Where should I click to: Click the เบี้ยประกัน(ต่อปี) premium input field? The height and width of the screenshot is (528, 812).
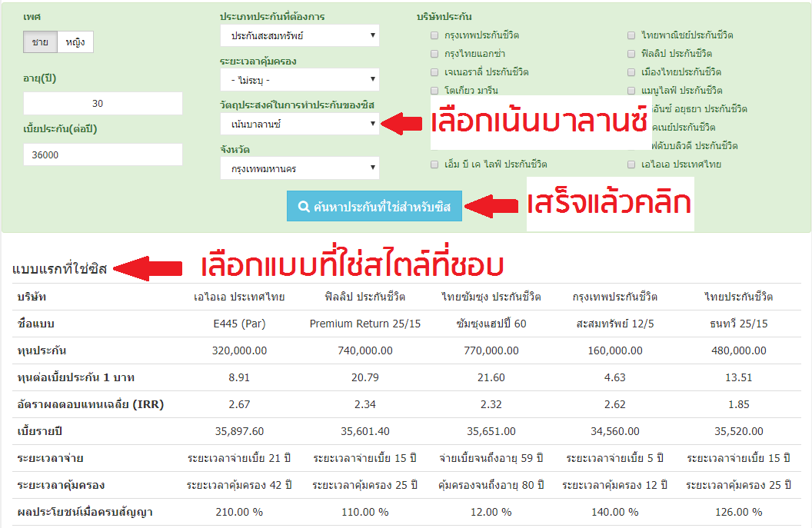(102, 154)
